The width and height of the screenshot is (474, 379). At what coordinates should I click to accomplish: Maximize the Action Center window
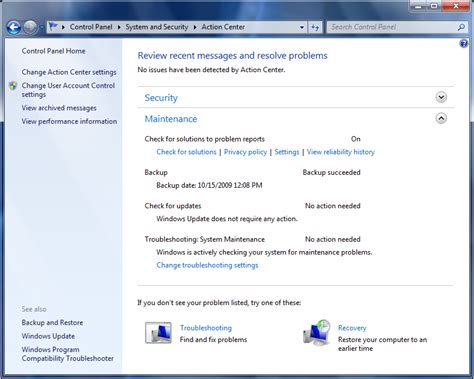434,6
